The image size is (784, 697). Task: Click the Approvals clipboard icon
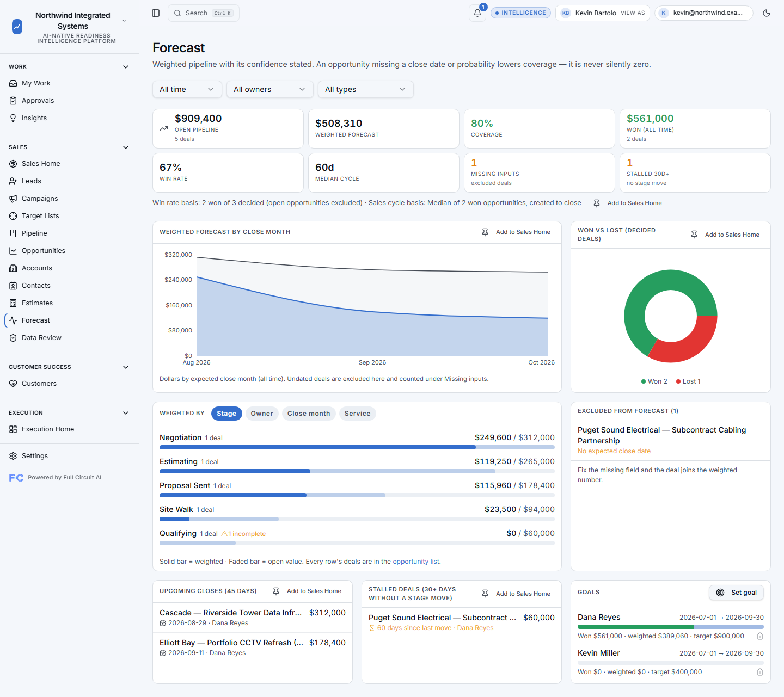click(x=13, y=101)
